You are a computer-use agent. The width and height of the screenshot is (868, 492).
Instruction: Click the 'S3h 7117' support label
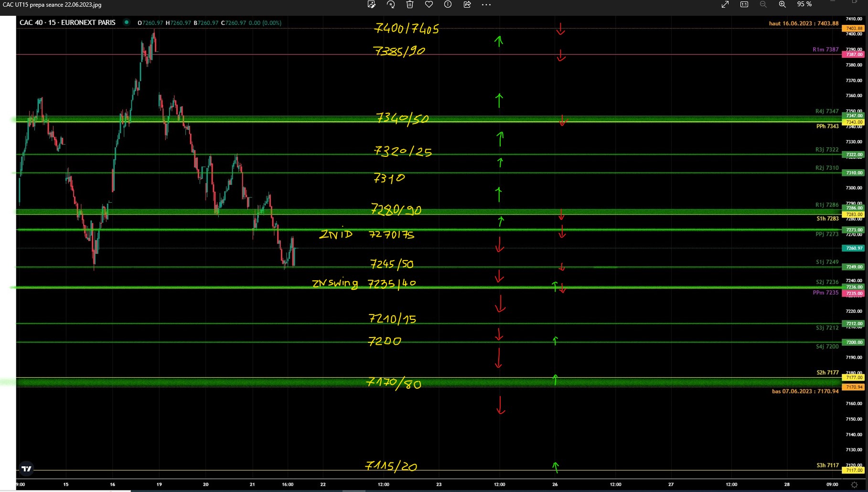tap(827, 465)
